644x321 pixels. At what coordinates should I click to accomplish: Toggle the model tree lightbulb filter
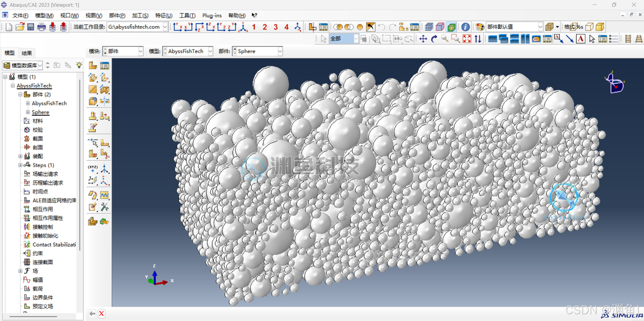pyautogui.click(x=79, y=65)
